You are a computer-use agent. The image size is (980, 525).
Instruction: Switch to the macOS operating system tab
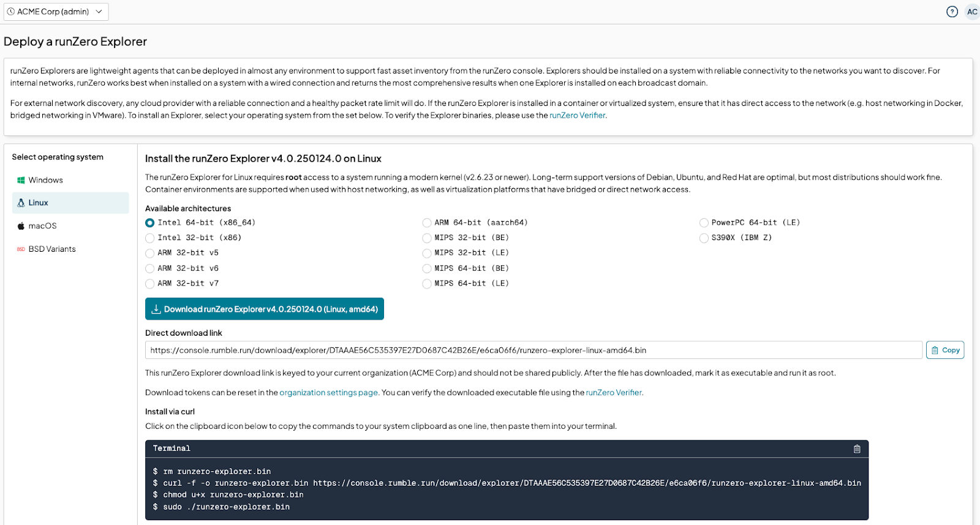click(x=70, y=226)
